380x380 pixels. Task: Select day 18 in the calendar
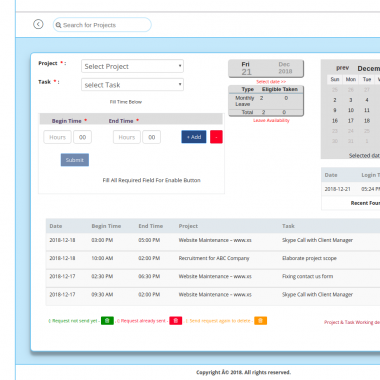367,121
